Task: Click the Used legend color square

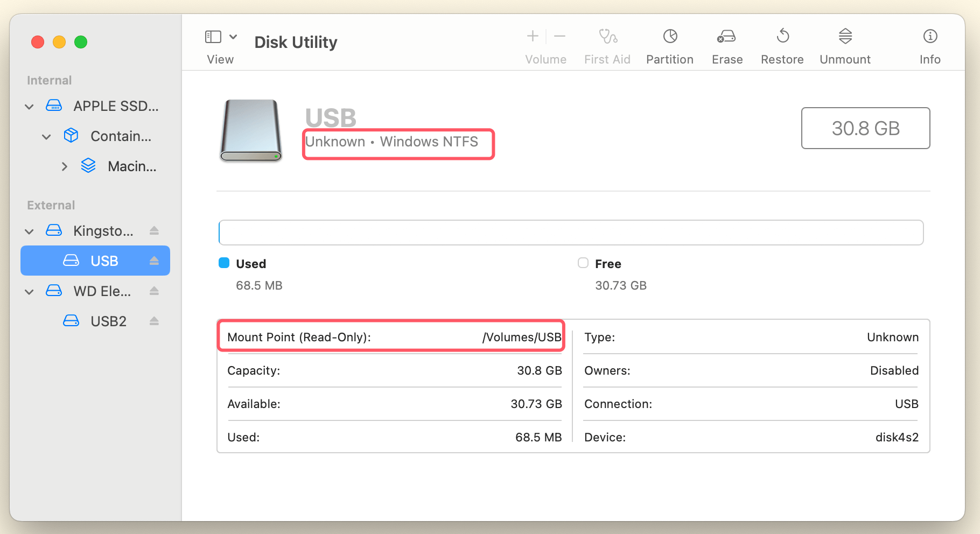Action: (x=224, y=263)
